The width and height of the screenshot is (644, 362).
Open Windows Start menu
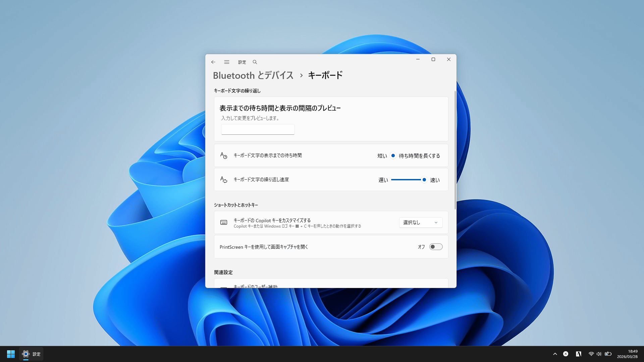click(x=11, y=354)
